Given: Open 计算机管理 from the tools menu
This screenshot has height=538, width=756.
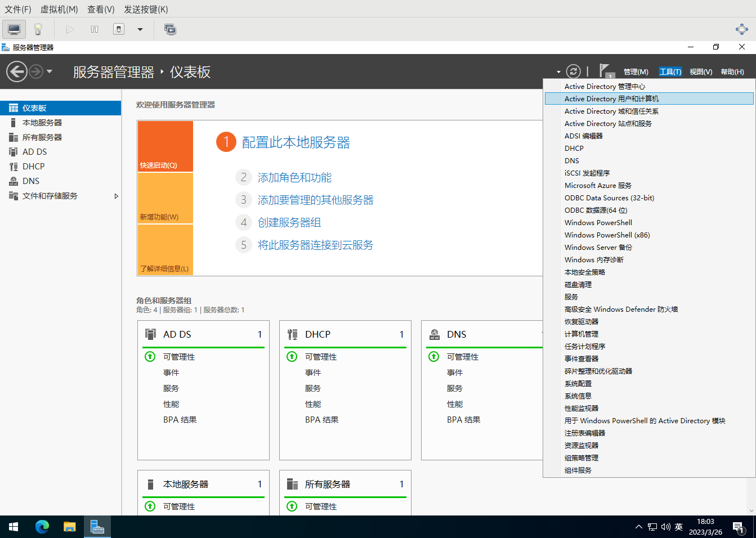Looking at the screenshot, I should (x=649, y=334).
